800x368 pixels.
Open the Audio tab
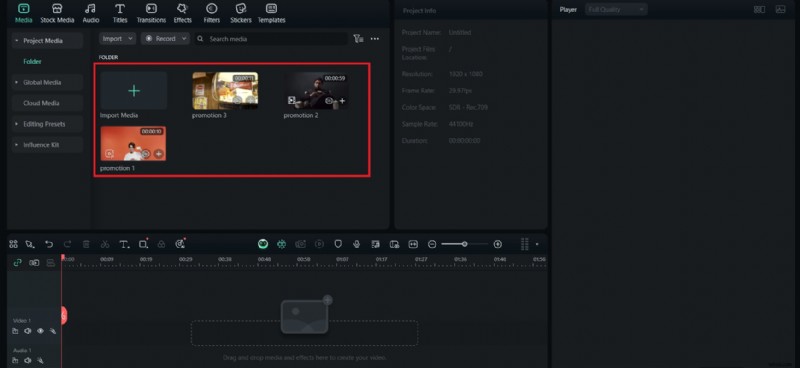pyautogui.click(x=91, y=13)
